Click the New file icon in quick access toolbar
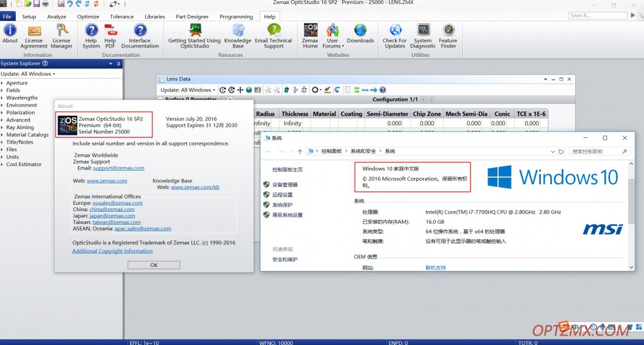This screenshot has width=644, height=345. 19,4
